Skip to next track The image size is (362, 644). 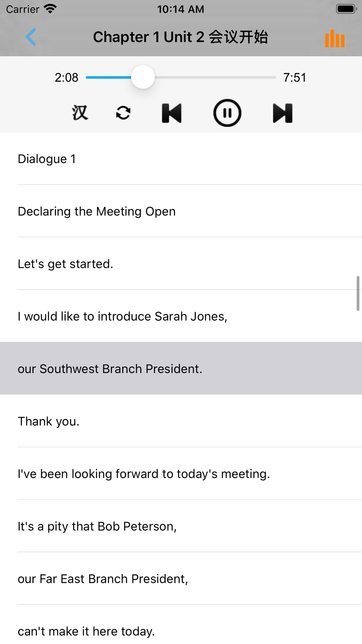[282, 113]
